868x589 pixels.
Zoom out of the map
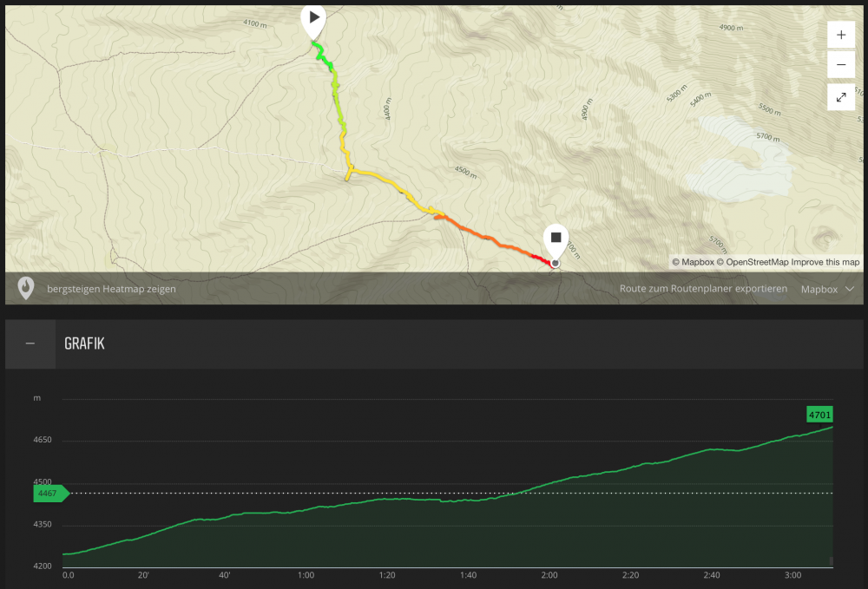[841, 64]
